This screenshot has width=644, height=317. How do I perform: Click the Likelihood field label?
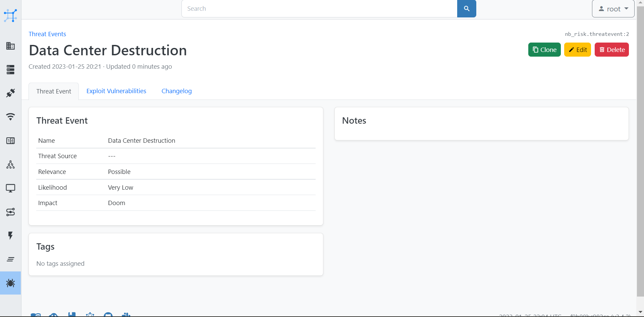[x=52, y=188]
